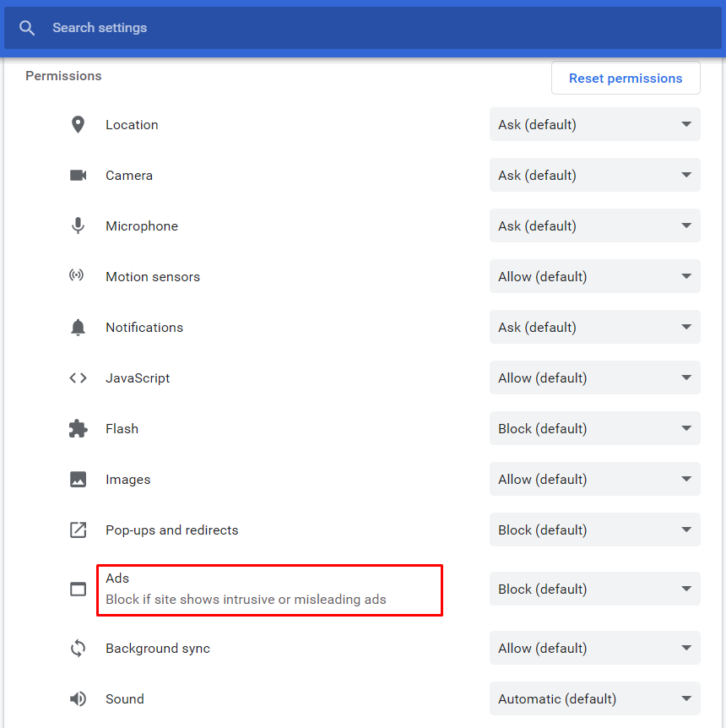Expand the Camera permission dropdown
The width and height of the screenshot is (726, 728).
(x=594, y=176)
